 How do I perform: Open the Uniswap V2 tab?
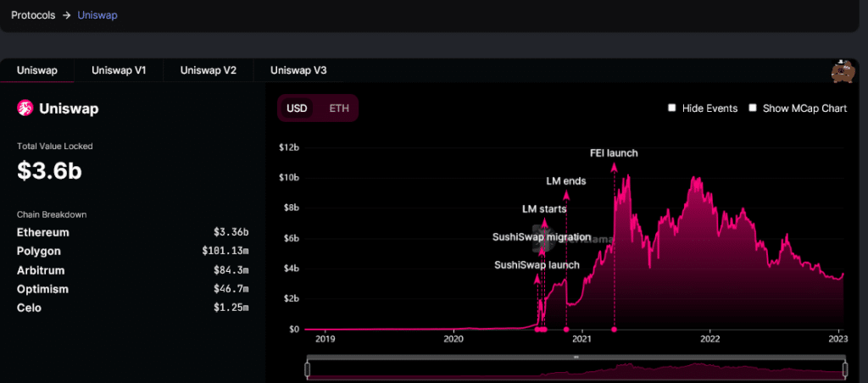tap(209, 71)
